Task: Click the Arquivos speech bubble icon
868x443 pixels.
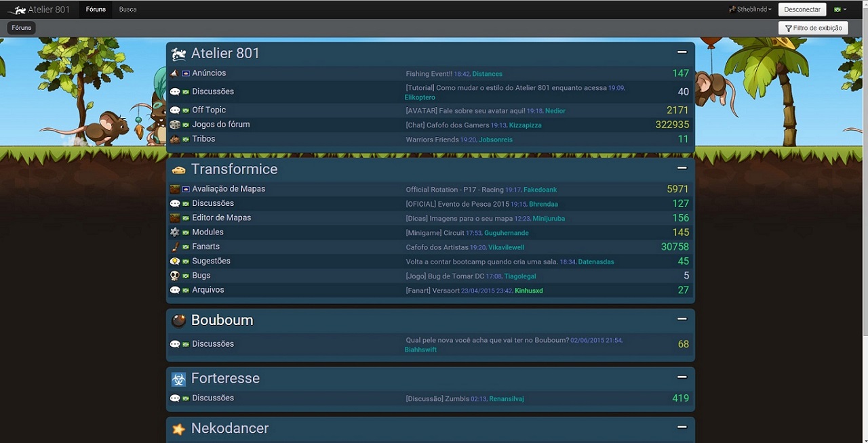Action: [174, 290]
